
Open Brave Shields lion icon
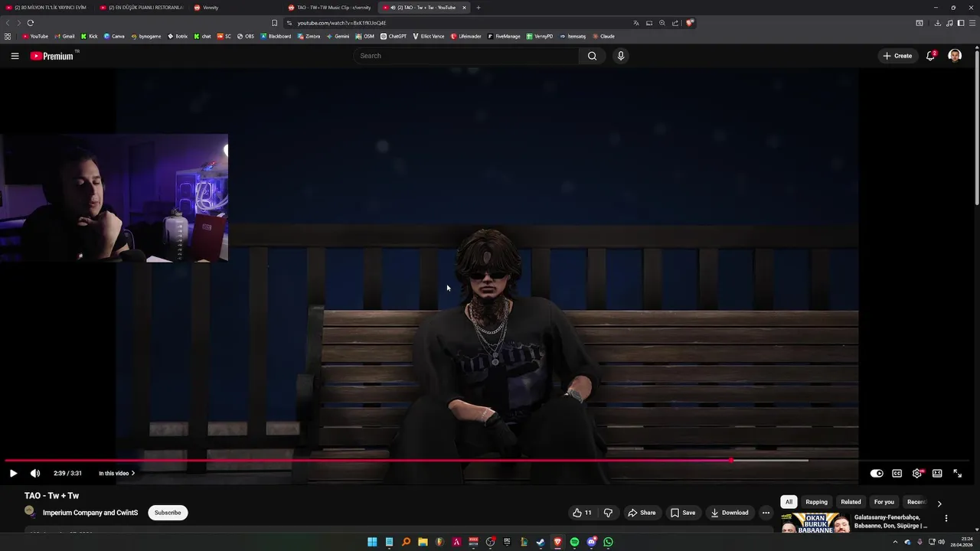[689, 23]
